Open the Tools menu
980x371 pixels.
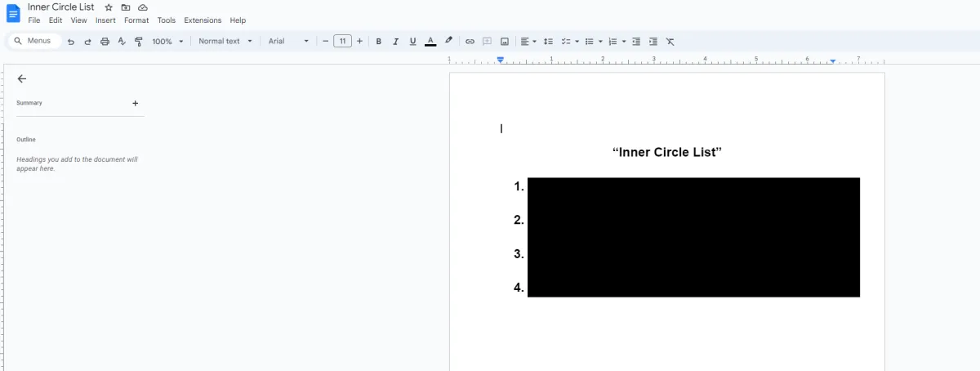pos(167,20)
